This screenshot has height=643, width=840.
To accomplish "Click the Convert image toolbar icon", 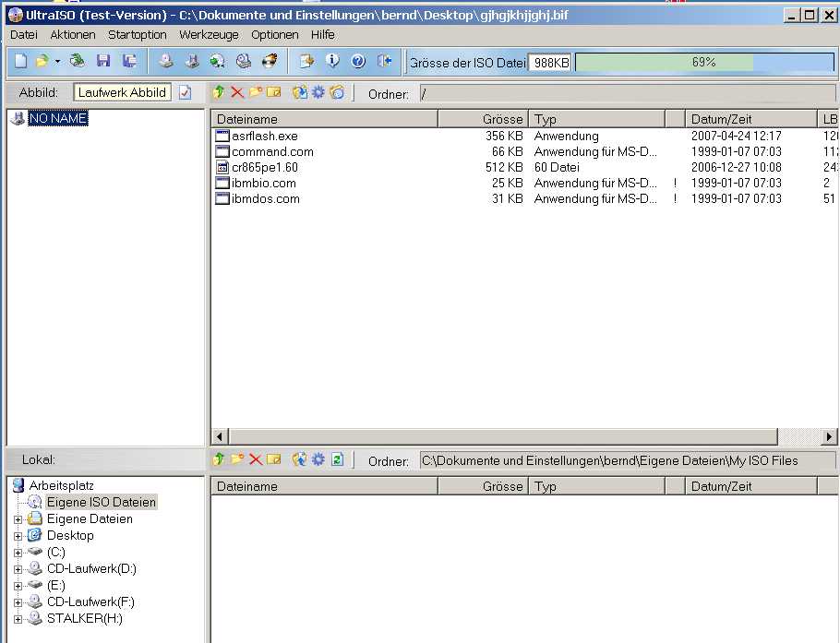I will [x=217, y=61].
